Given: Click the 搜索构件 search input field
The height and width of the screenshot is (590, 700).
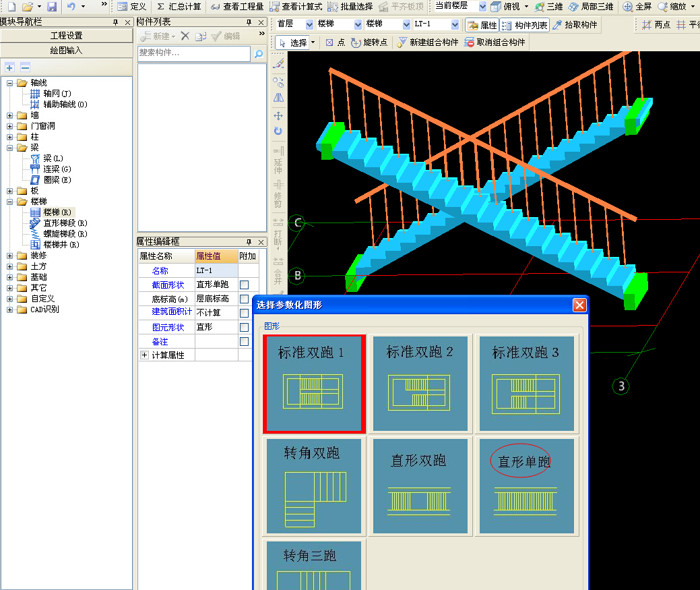Looking at the screenshot, I should (x=194, y=53).
